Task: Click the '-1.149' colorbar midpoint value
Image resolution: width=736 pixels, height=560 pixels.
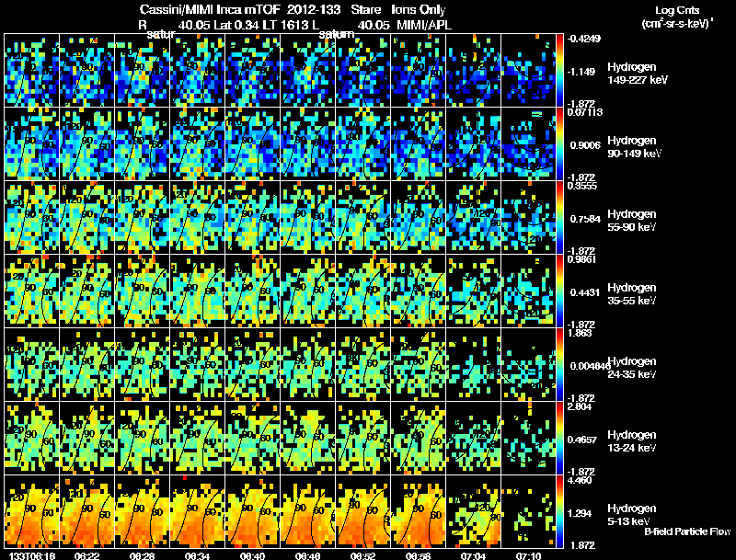Action: coord(582,72)
